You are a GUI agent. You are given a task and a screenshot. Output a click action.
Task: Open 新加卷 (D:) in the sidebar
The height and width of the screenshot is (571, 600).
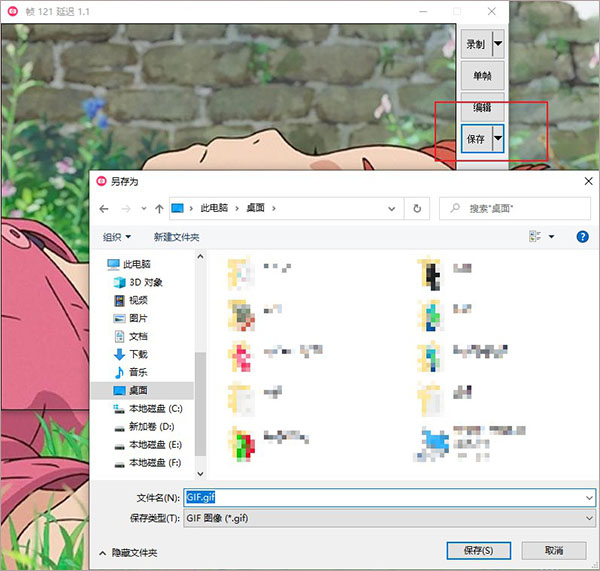pyautogui.click(x=144, y=427)
